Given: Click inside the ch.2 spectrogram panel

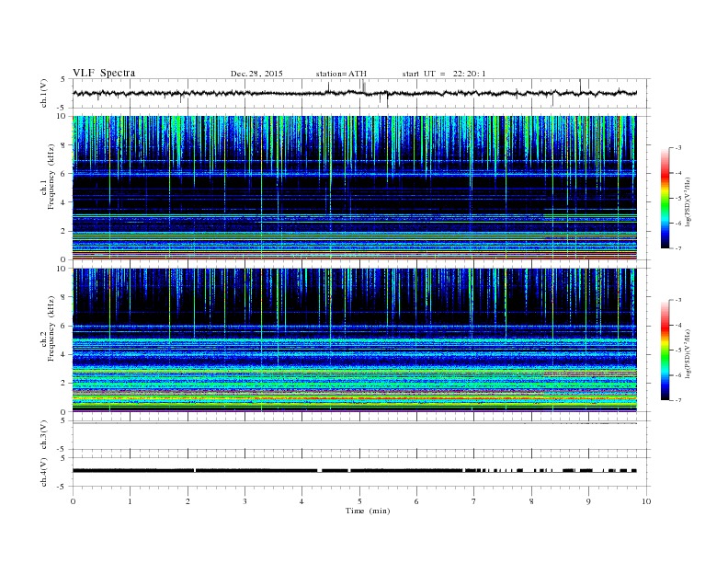Looking at the screenshot, I should click(355, 340).
